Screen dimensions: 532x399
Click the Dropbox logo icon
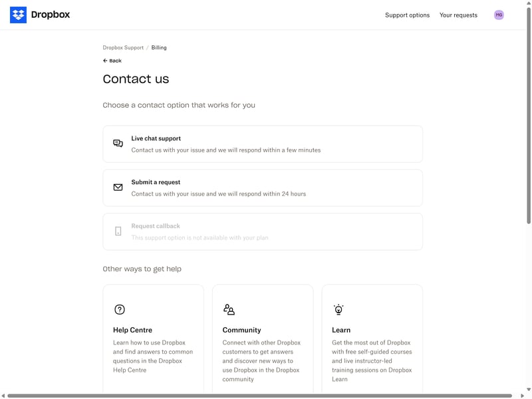point(18,15)
